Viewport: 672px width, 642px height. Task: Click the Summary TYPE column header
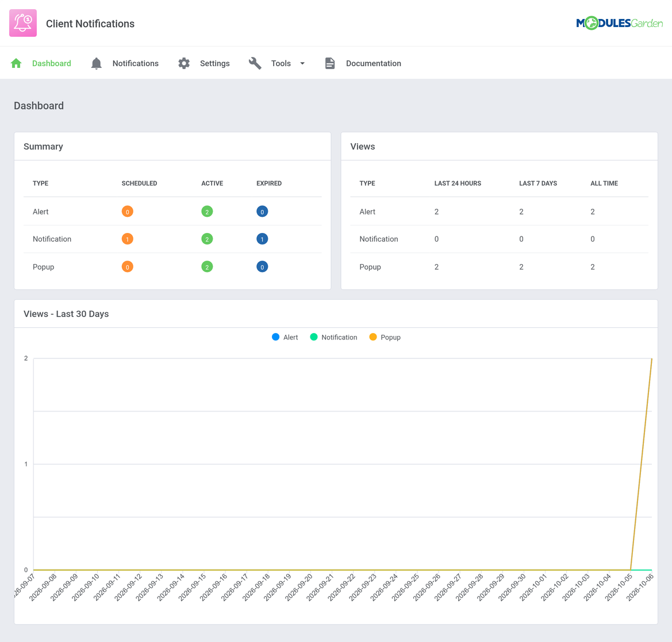[40, 183]
